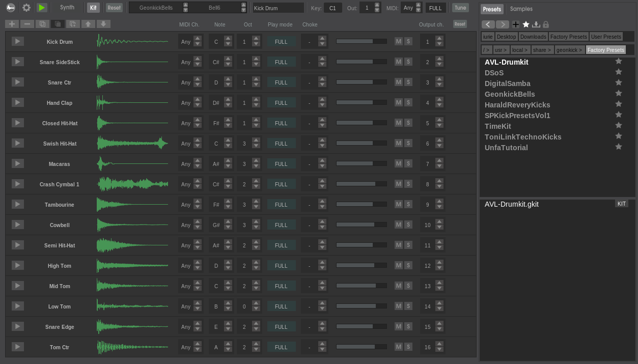
Task: Mute the Macaras instrument
Action: pyautogui.click(x=399, y=163)
